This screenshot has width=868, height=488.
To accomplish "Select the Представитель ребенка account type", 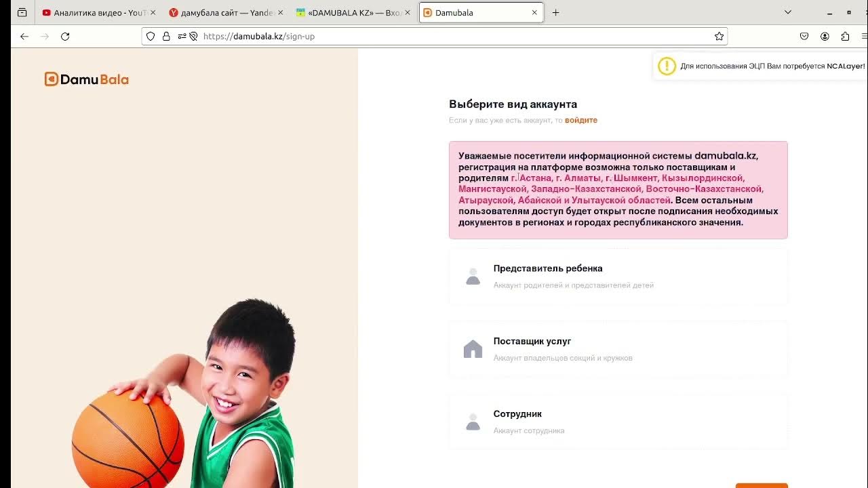I will click(x=618, y=277).
